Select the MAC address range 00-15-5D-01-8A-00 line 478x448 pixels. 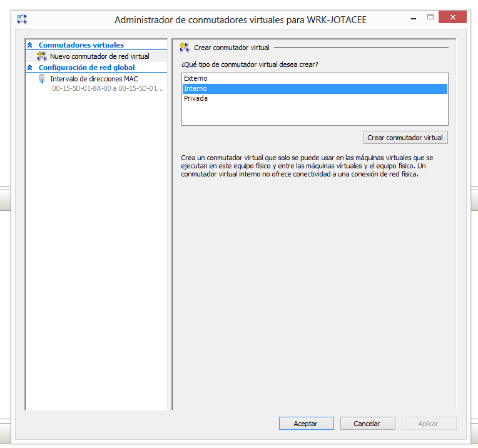108,89
